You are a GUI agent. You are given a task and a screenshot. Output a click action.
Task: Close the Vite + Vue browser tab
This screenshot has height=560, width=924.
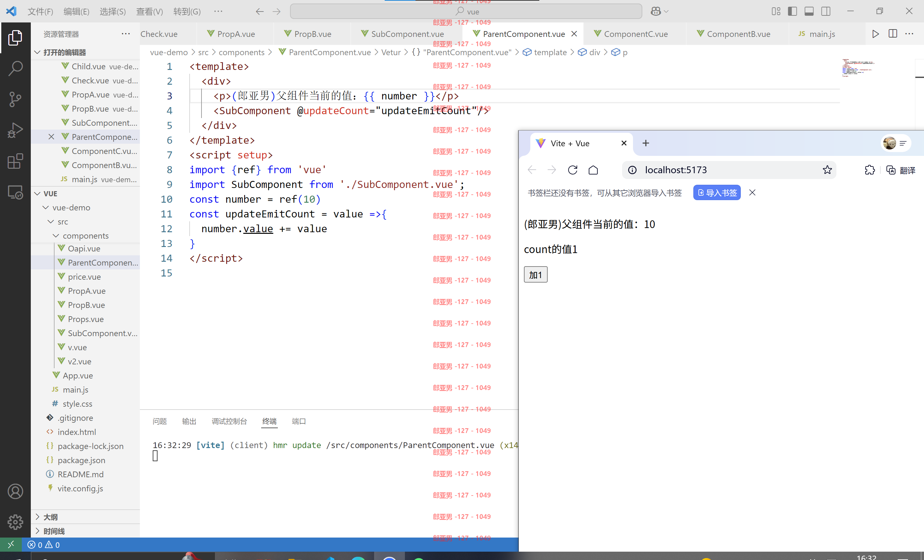pyautogui.click(x=624, y=143)
